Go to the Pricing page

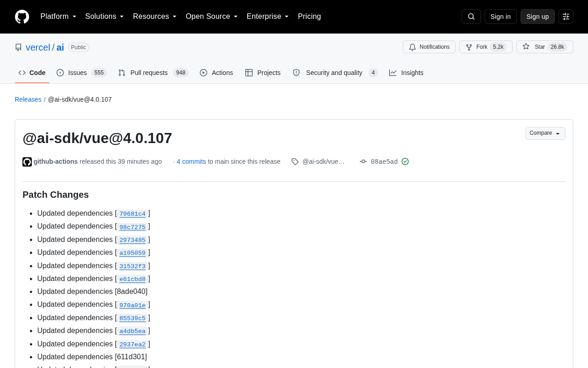click(309, 17)
